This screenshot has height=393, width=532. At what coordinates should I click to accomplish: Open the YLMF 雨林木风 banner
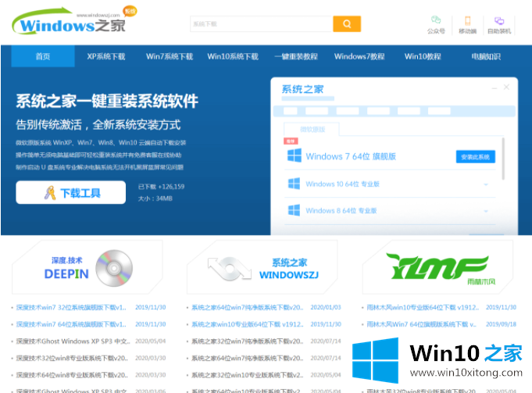pos(437,267)
